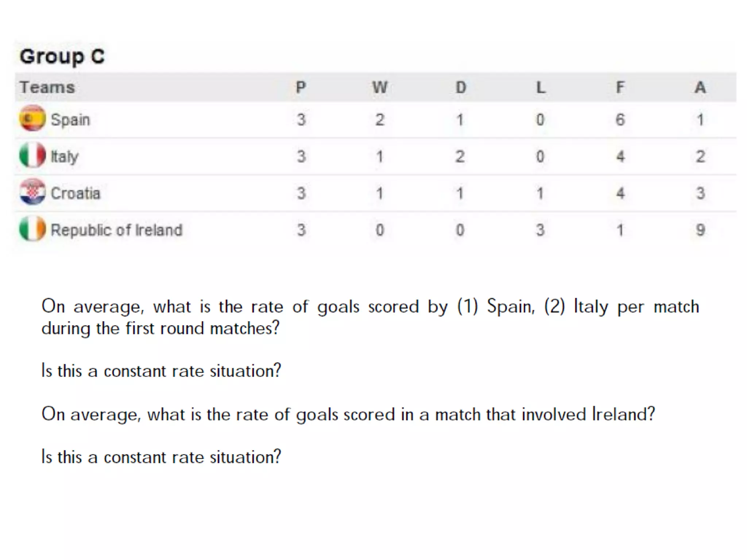Click the Republic of Ireland flag icon
The height and width of the screenshot is (560, 747).
tap(32, 229)
